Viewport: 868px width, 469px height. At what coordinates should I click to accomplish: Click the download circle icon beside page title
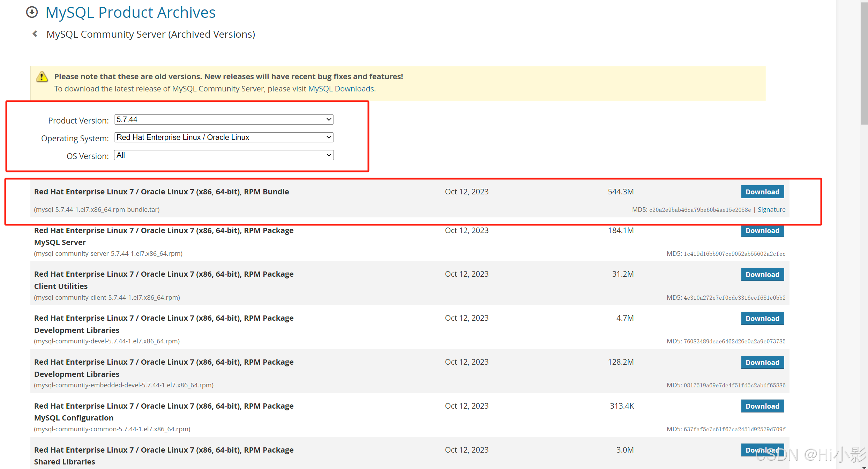click(x=32, y=12)
